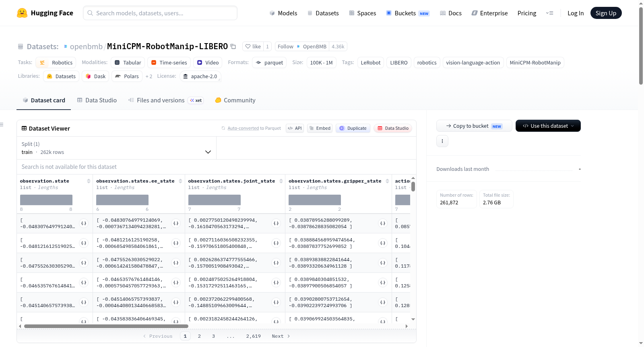
Task: Expand the cell containing -0.04514065757393837
Action: 176,302
